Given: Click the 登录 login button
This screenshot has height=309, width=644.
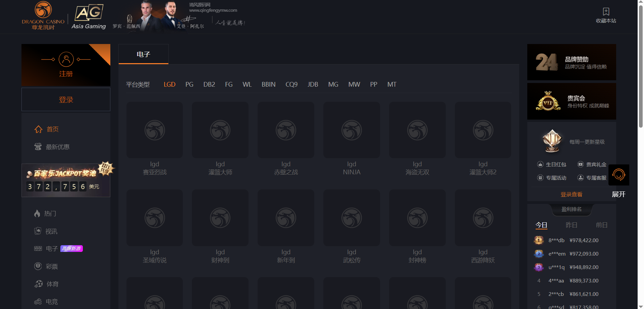Looking at the screenshot, I should (66, 100).
